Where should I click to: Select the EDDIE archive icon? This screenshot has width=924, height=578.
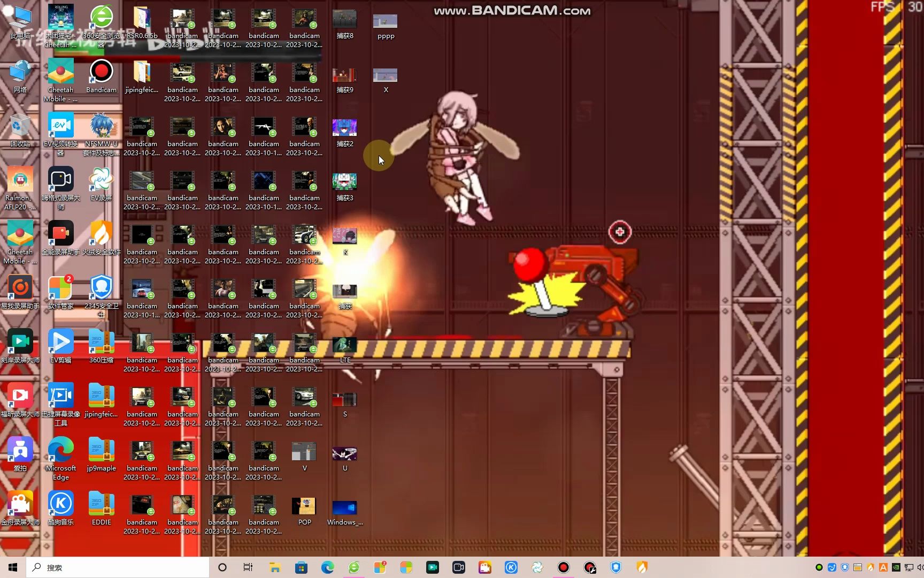coord(101,508)
